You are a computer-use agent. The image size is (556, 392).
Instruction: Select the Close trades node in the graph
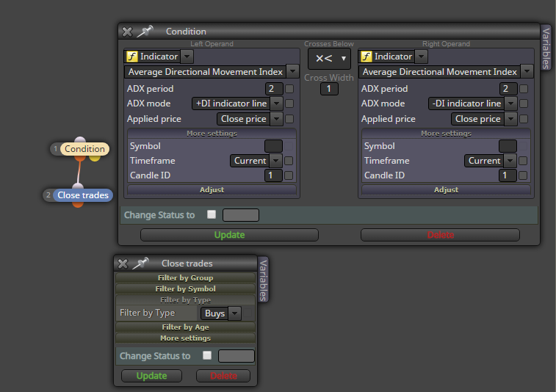[x=83, y=195]
